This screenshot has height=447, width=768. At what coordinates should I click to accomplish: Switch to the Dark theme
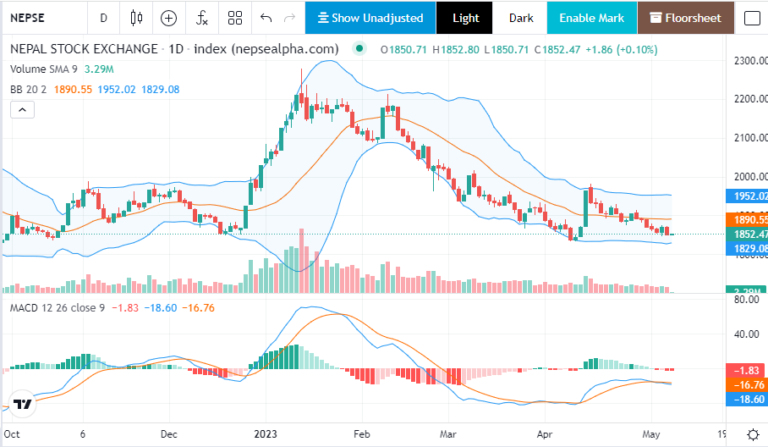click(x=520, y=18)
